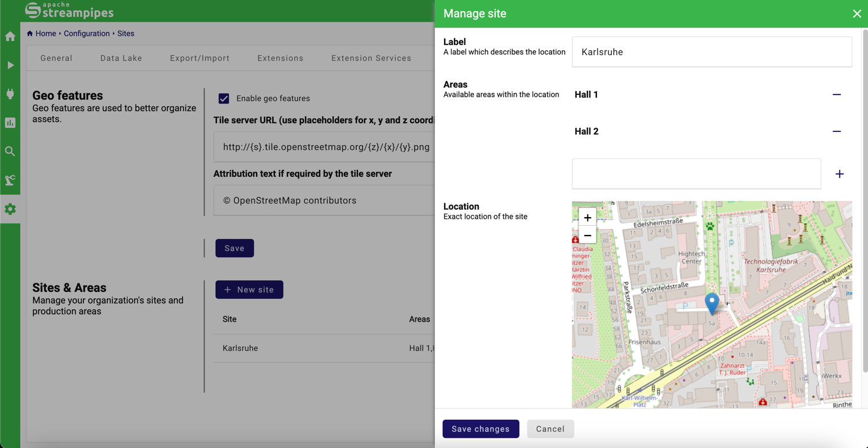868x448 pixels.
Task: Click the Save changes button
Action: pyautogui.click(x=480, y=429)
